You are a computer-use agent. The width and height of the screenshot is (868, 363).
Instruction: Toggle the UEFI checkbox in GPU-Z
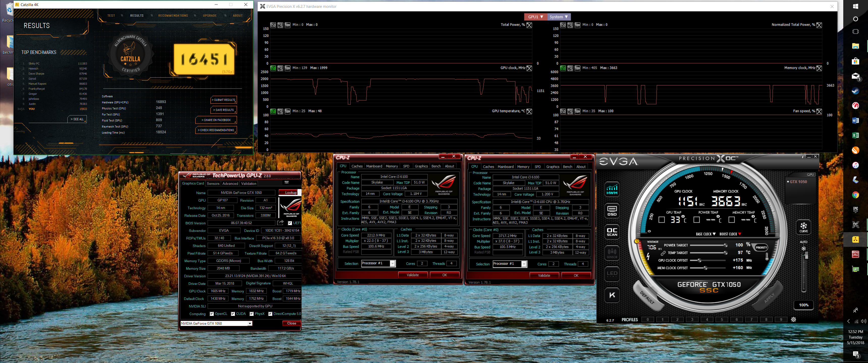point(290,223)
